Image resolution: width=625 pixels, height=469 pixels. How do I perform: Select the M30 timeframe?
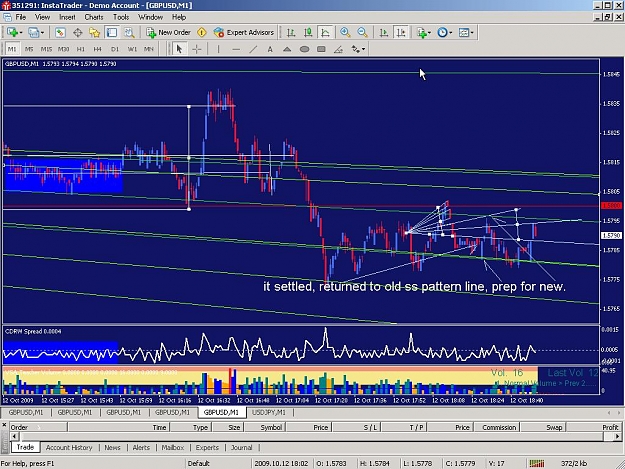click(x=63, y=49)
